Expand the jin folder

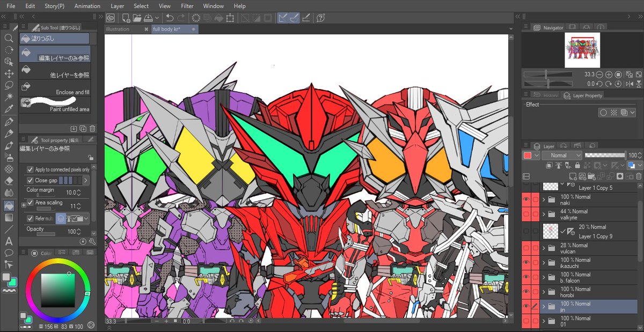pos(544,307)
